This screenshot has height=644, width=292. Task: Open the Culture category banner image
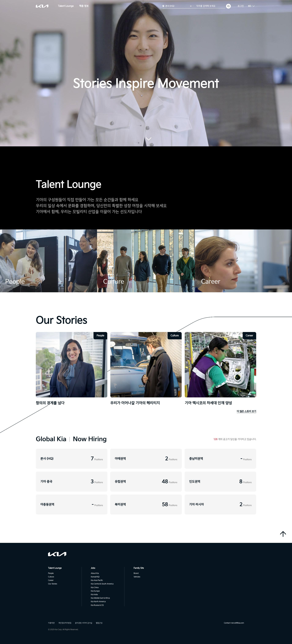click(146, 261)
